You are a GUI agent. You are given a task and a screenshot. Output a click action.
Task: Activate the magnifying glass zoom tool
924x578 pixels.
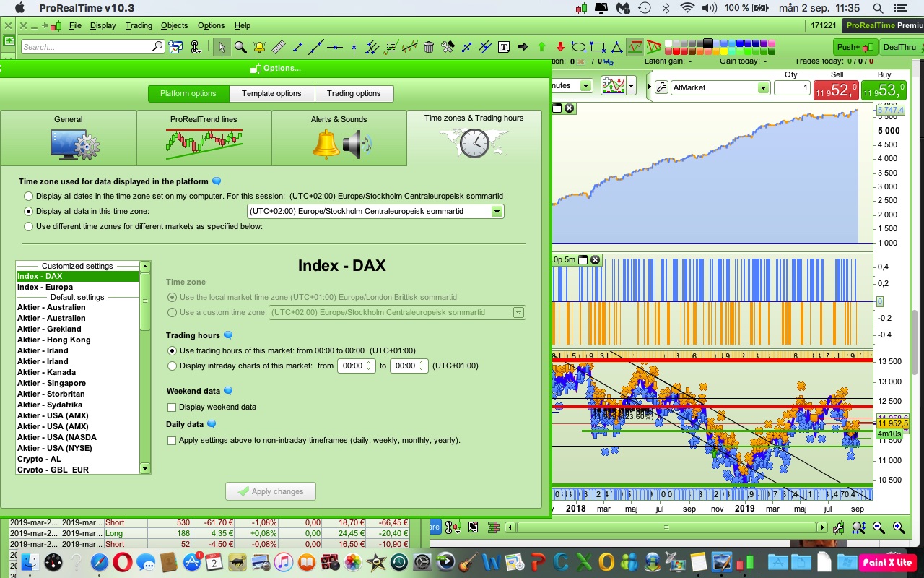240,47
